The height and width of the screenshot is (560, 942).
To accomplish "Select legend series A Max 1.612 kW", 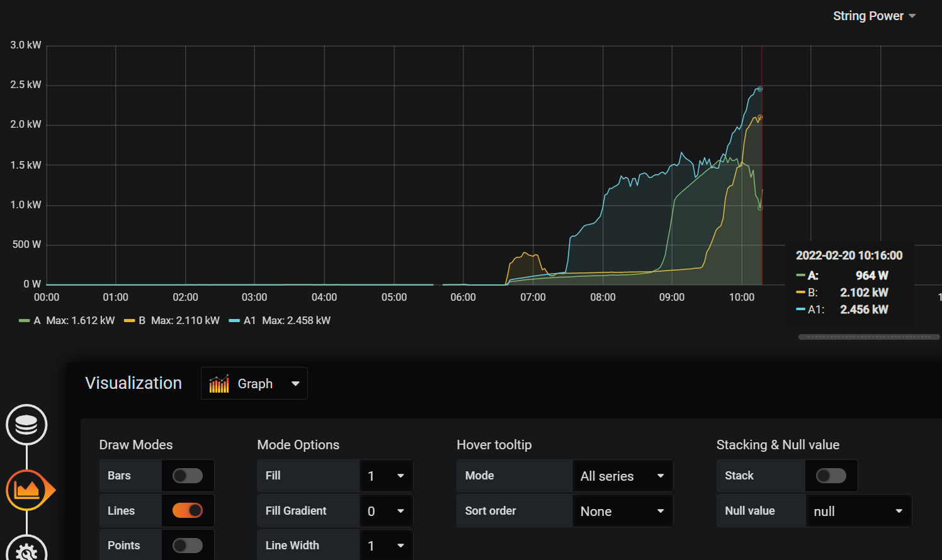I will coord(67,321).
